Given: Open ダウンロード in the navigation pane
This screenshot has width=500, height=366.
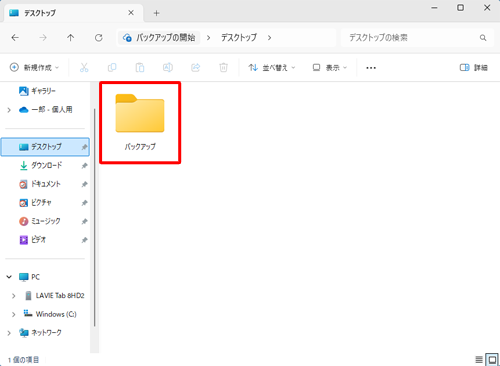Looking at the screenshot, I should point(41,165).
